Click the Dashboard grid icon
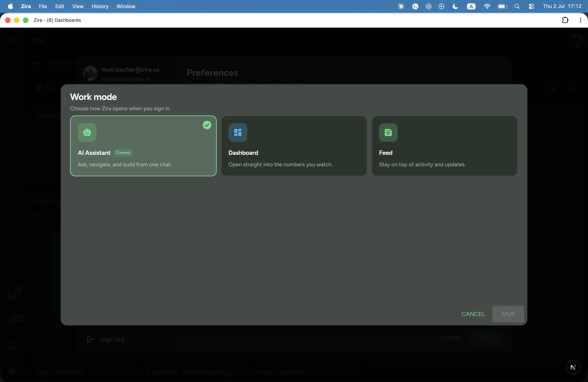 pos(238,132)
